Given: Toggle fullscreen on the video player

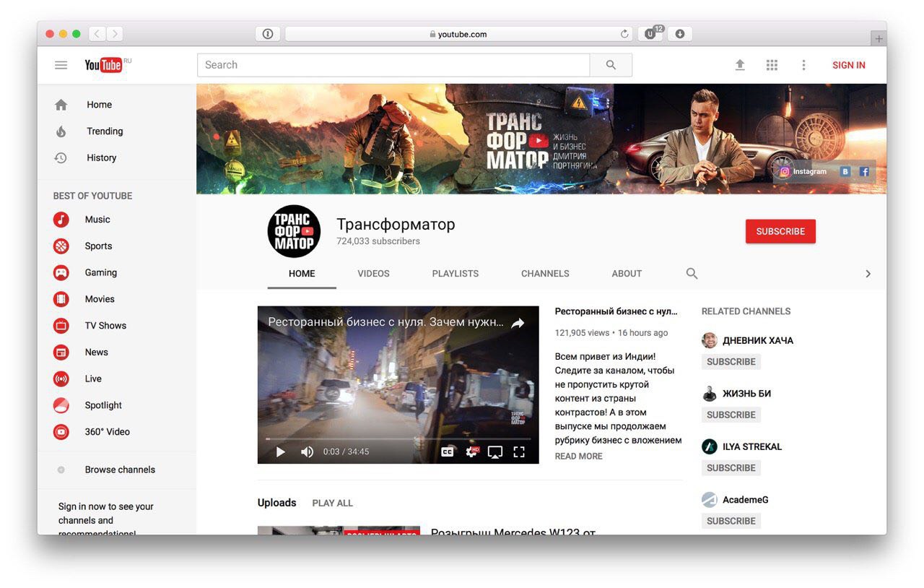Looking at the screenshot, I should coord(519,452).
